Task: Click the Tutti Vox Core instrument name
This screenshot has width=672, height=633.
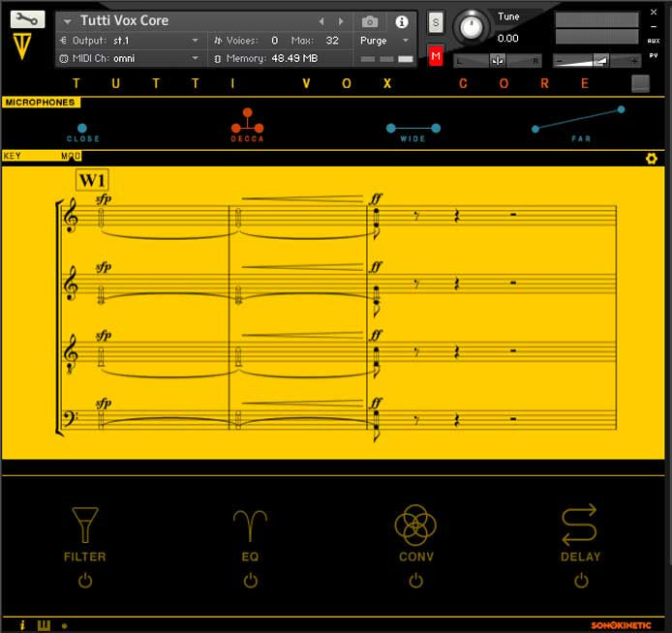Action: coord(124,20)
